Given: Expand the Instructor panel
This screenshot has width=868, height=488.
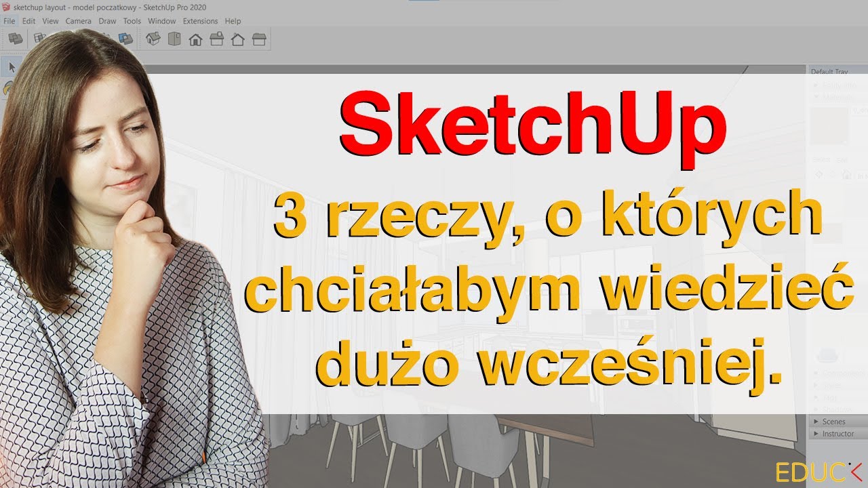Looking at the screenshot, I should click(837, 434).
